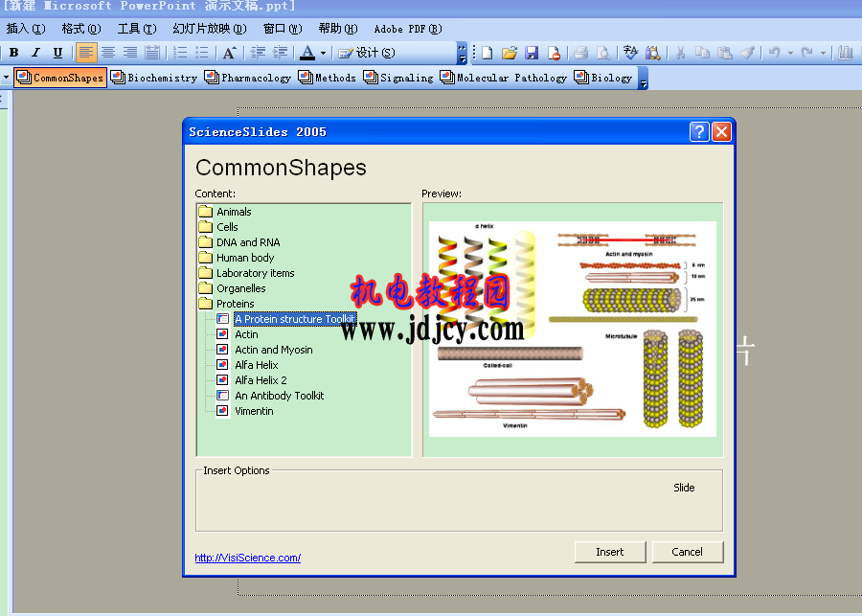
Task: Open the Biochemistry library
Action: [154, 78]
